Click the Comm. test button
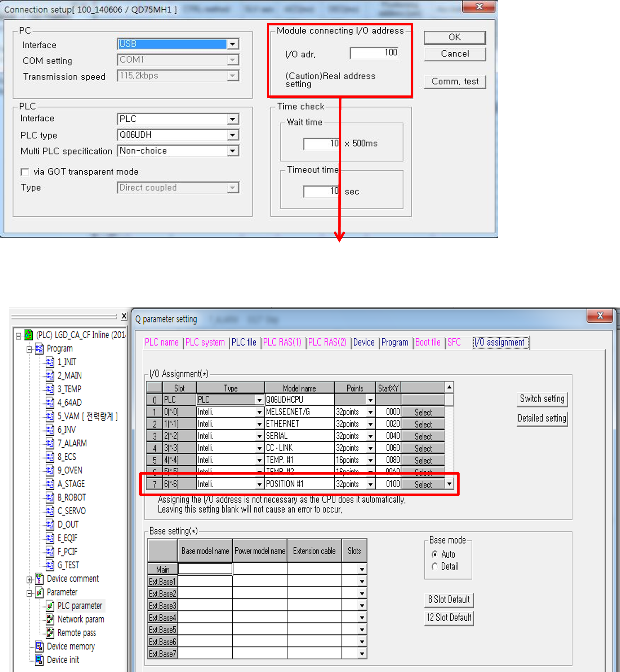The image size is (620, 672). [455, 81]
